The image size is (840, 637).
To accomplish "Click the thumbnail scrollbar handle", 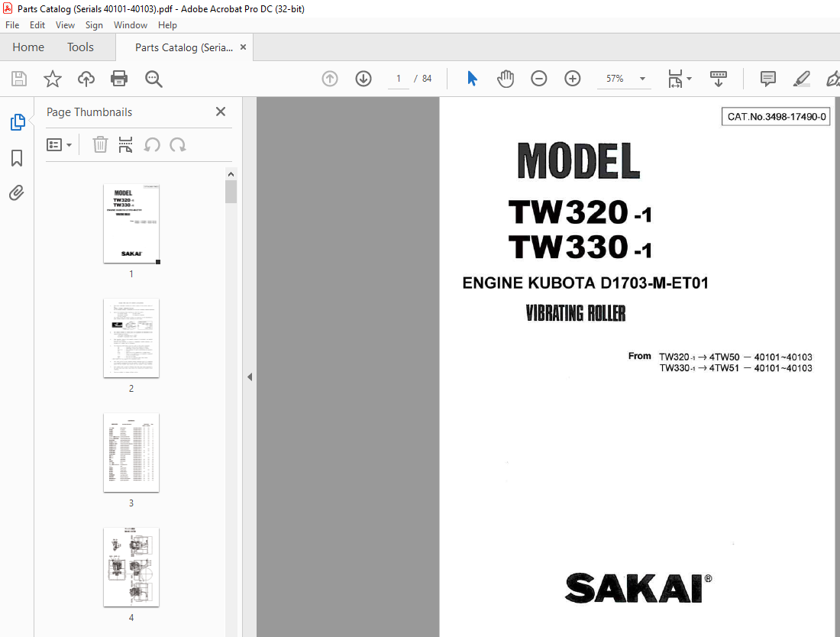I will 231,192.
